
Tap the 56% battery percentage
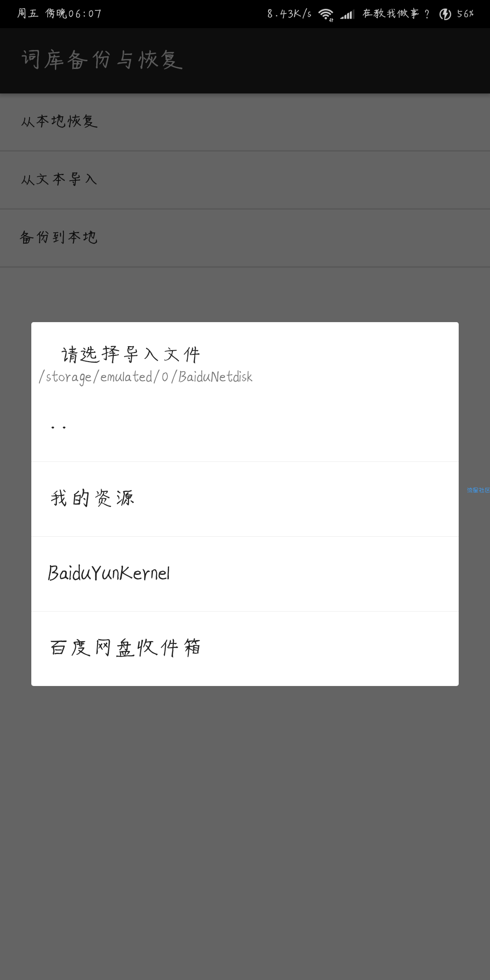(x=465, y=14)
